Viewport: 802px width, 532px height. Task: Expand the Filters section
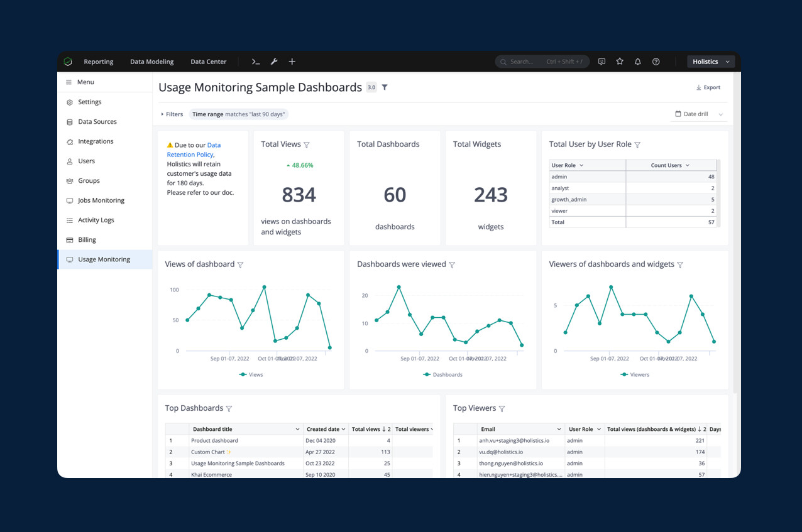(x=172, y=114)
